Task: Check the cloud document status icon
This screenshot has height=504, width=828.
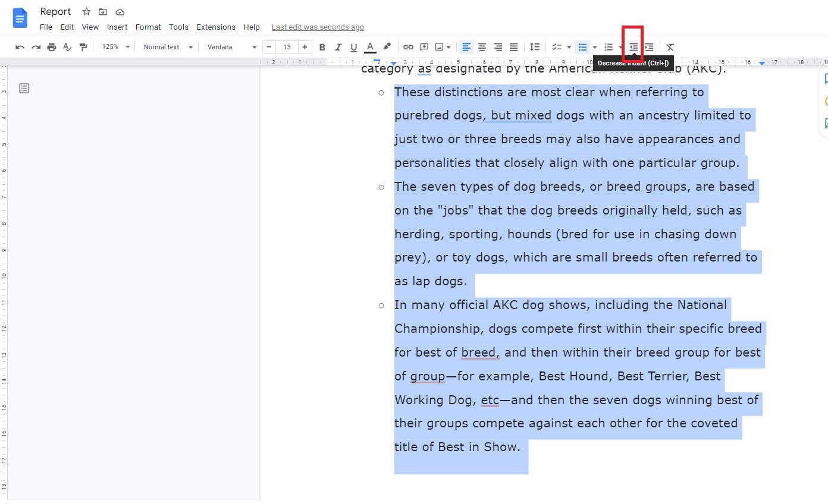Action: click(120, 12)
